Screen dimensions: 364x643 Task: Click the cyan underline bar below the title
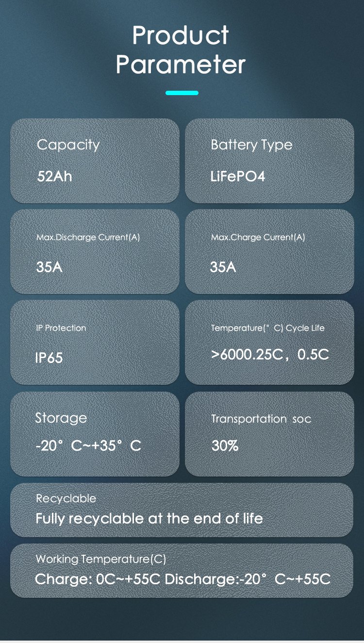182,93
